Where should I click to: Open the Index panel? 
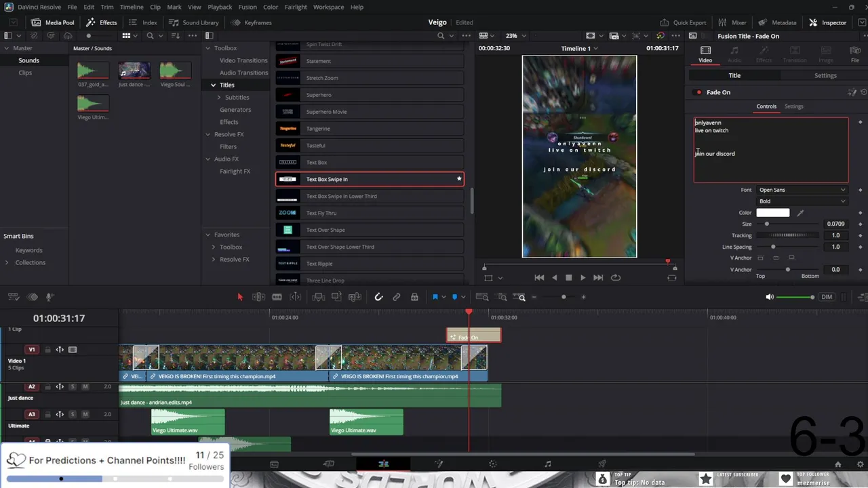(143, 22)
